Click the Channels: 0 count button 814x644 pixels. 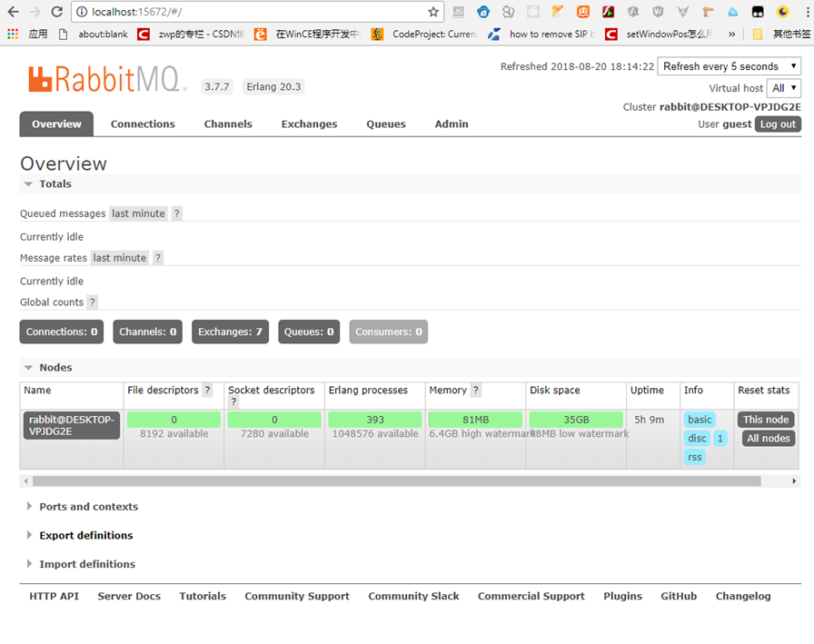pos(148,332)
